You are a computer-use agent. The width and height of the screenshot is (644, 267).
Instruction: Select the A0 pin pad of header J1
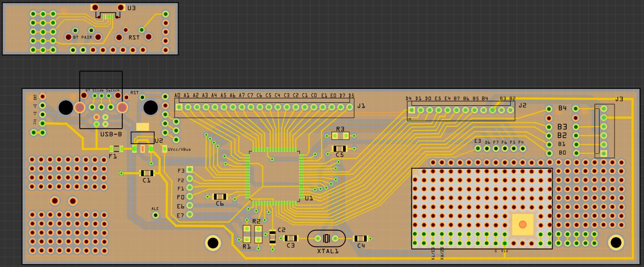[x=178, y=106]
